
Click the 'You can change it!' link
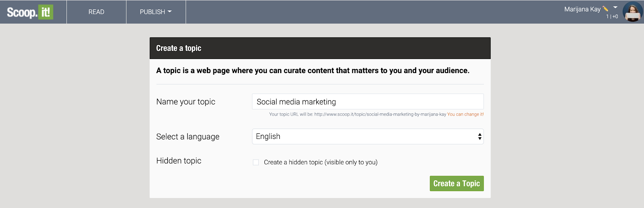(466, 114)
